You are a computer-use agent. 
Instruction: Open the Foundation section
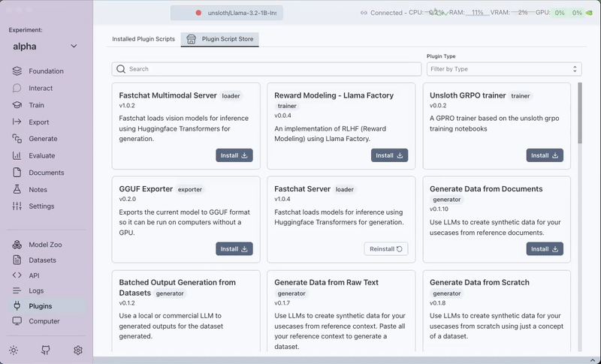46,71
